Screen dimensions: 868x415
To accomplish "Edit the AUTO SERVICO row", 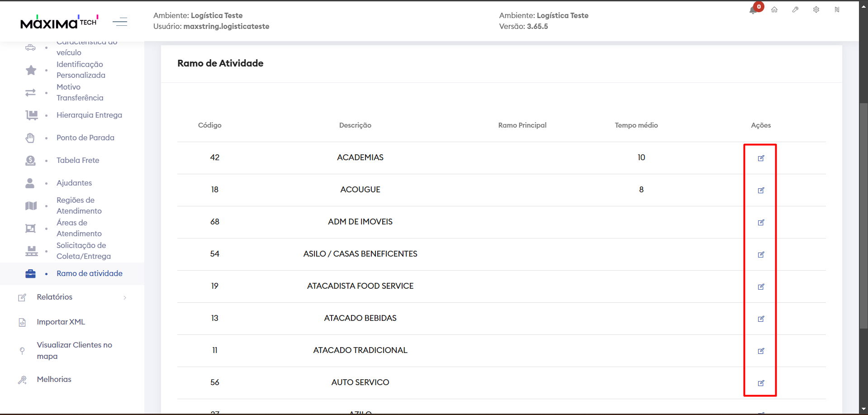I will [761, 383].
